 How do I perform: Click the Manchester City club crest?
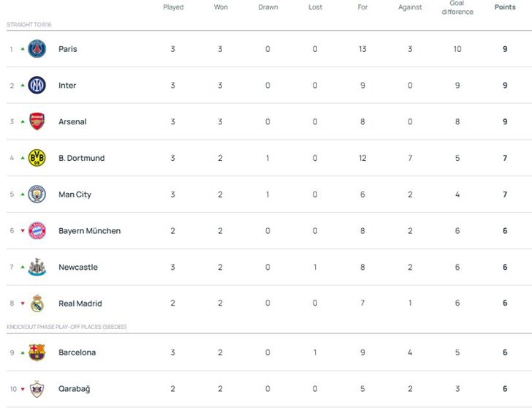37,194
